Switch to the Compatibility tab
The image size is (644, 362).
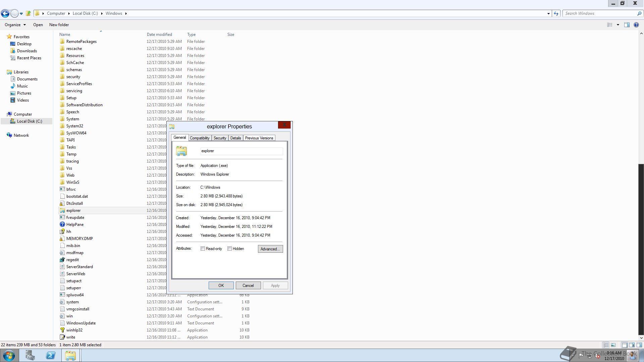click(200, 138)
